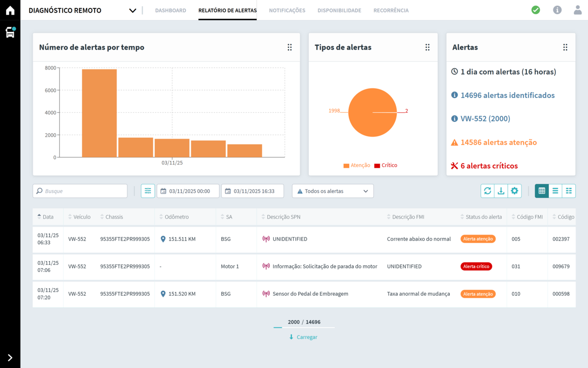Open the 'Todos os alertas' dropdown
The image size is (588, 368).
333,191
